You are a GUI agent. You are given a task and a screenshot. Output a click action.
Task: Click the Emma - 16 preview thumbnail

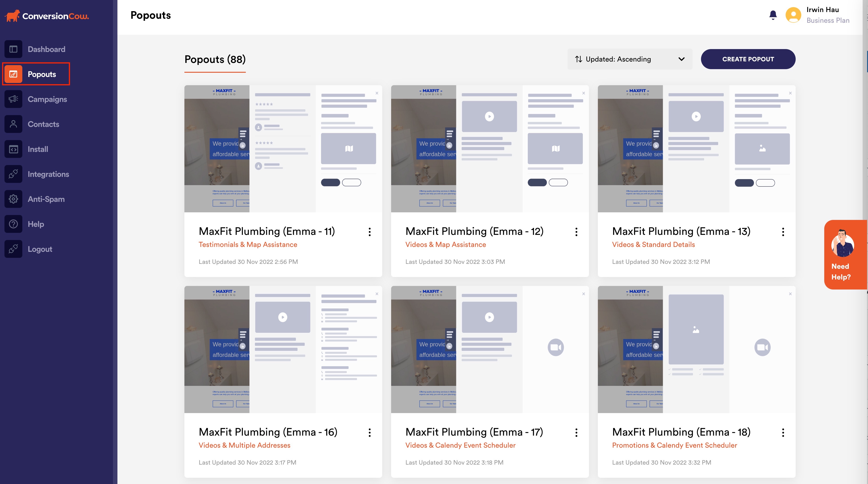[283, 349]
